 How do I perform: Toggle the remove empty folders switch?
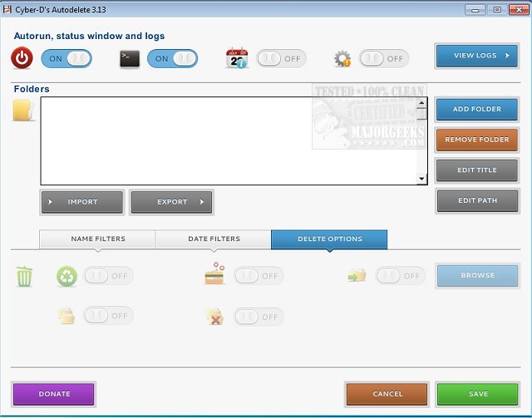click(259, 317)
